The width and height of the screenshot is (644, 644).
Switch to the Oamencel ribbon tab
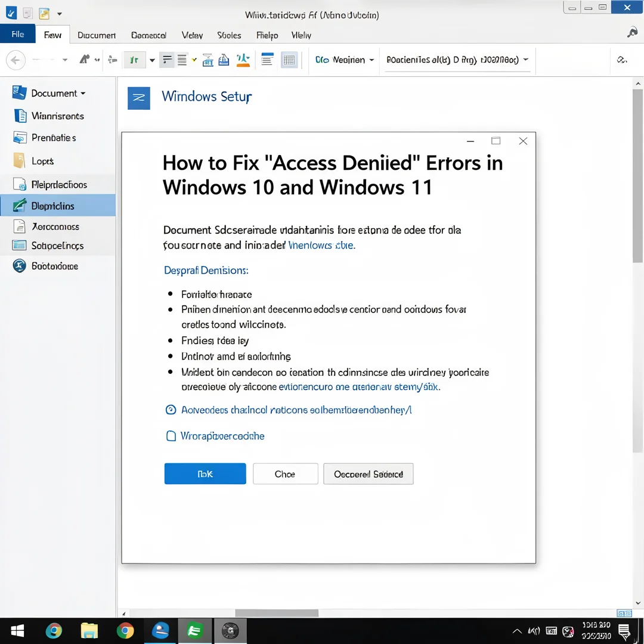click(x=148, y=35)
